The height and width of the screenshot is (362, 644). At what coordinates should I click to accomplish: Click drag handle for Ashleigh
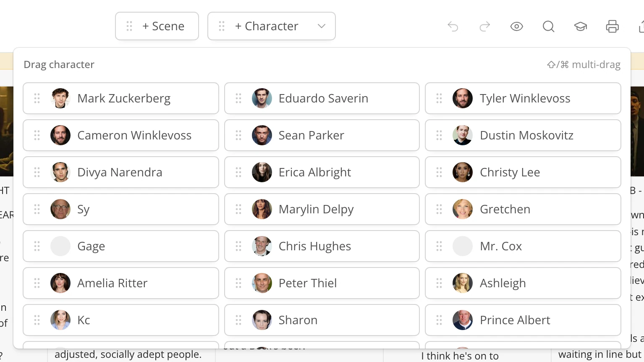click(439, 283)
